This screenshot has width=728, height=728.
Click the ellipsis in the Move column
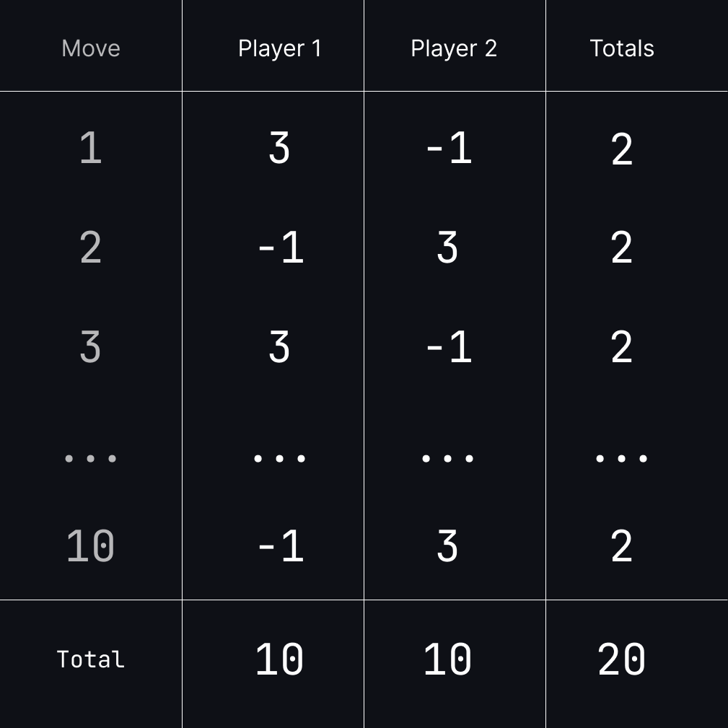[x=91, y=458]
